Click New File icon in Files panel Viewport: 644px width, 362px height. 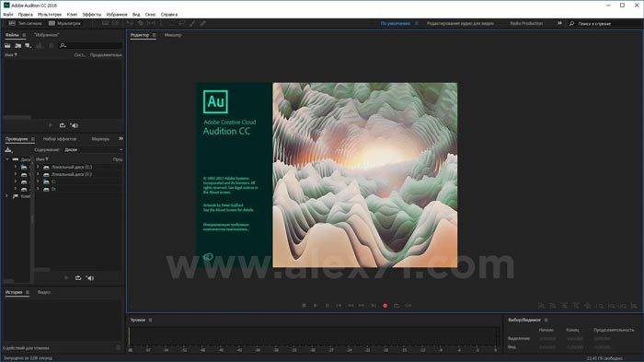pyautogui.click(x=28, y=46)
